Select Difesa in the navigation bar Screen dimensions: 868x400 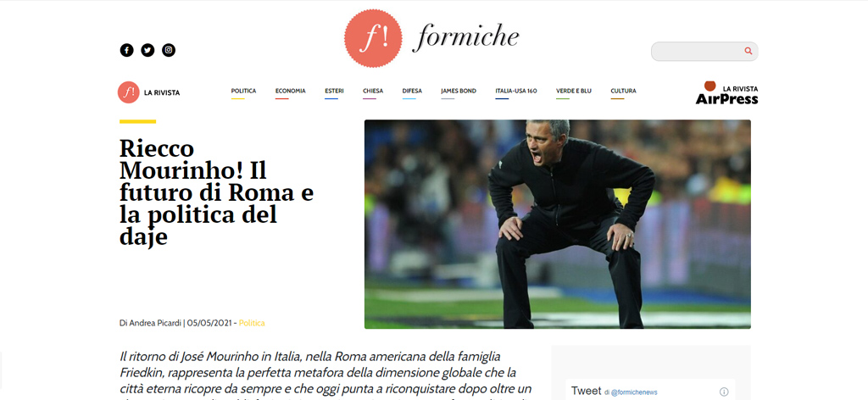pos(412,91)
